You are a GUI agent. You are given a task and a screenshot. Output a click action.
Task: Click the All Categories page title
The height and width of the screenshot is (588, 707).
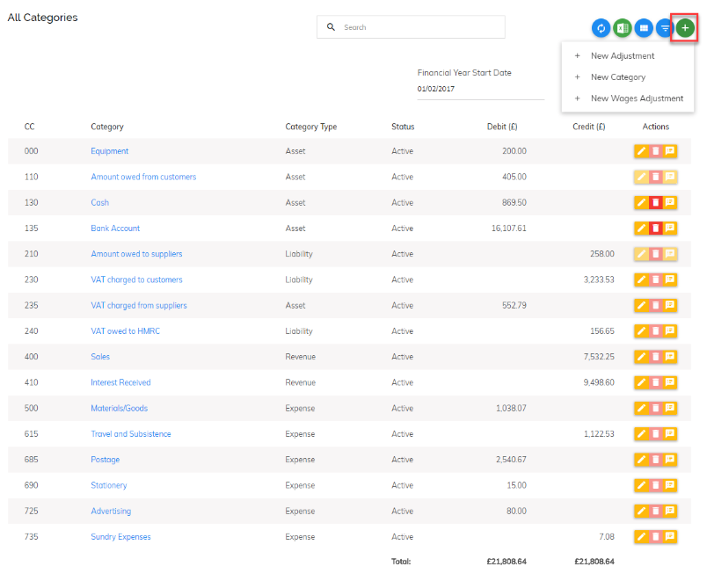coord(42,17)
